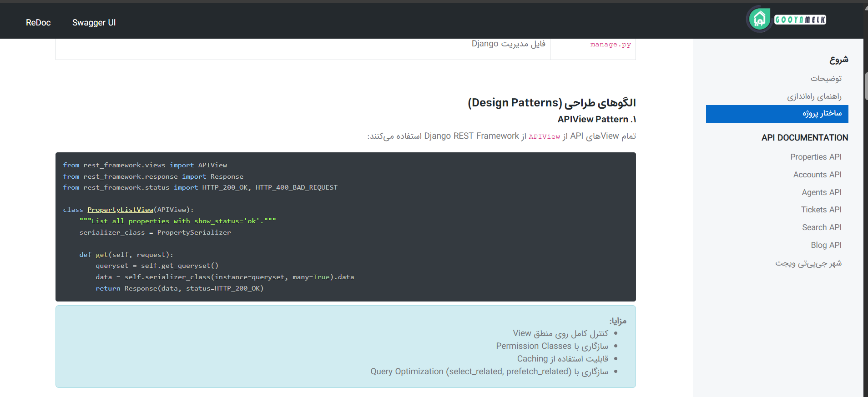Open Blog API documentation
Viewport: 868px width, 397px height.
coord(826,245)
